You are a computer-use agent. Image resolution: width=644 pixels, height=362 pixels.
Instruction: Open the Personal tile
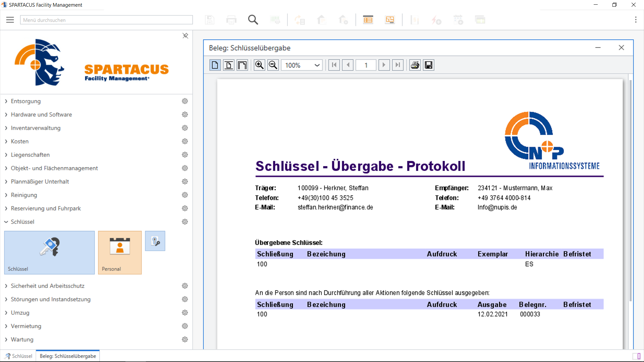click(x=120, y=252)
